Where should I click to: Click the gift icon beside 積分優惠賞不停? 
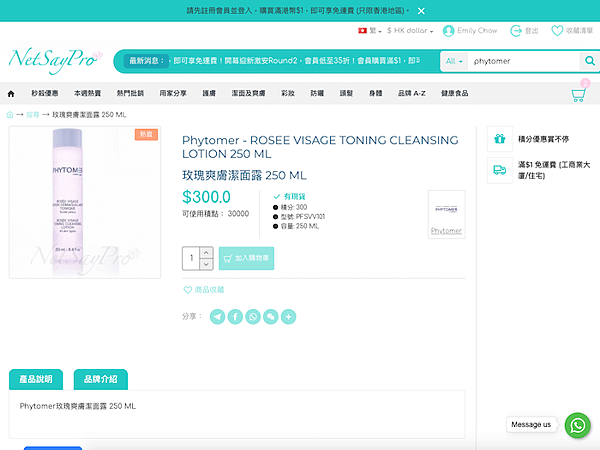[500, 139]
